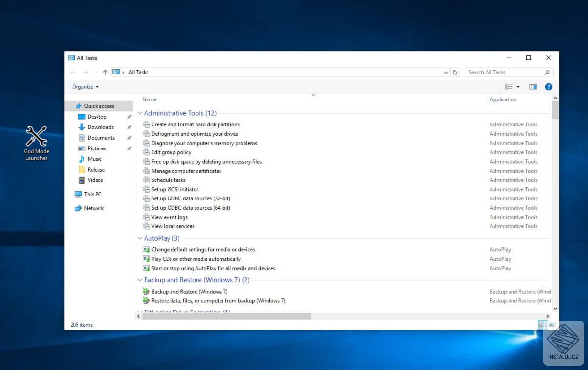The width and height of the screenshot is (588, 370).
Task: Switch to large icons view in status bar
Action: pyautogui.click(x=552, y=325)
